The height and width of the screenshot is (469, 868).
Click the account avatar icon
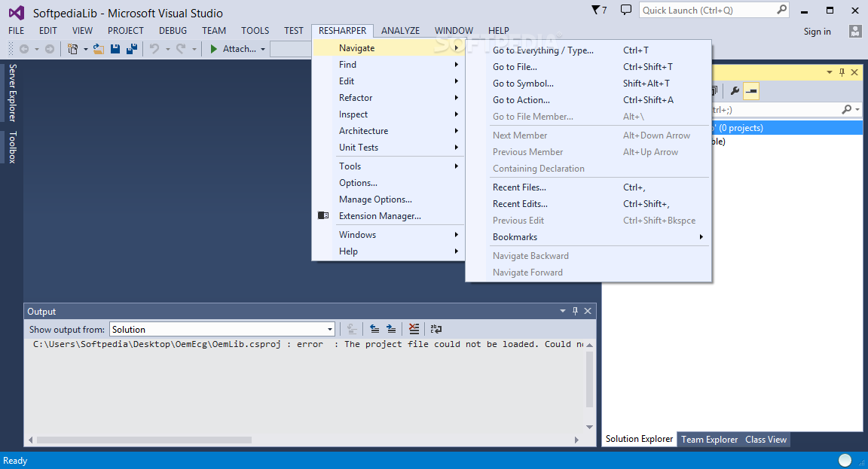pos(855,31)
